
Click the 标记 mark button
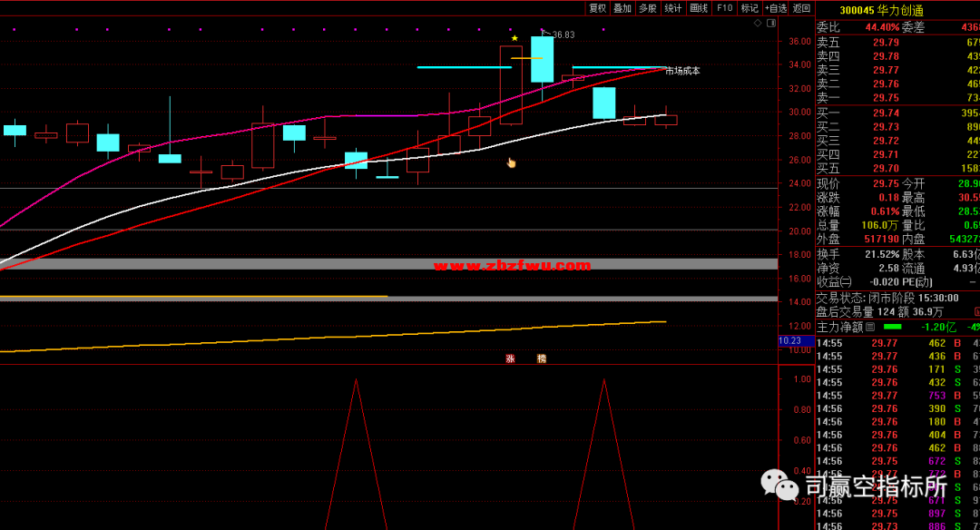pyautogui.click(x=750, y=8)
